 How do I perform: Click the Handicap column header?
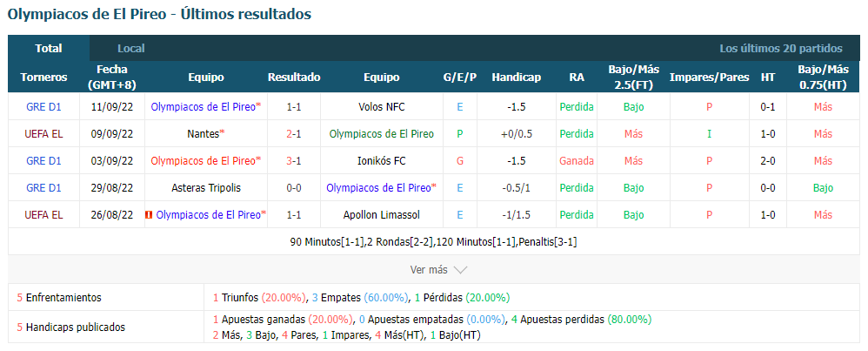(516, 77)
